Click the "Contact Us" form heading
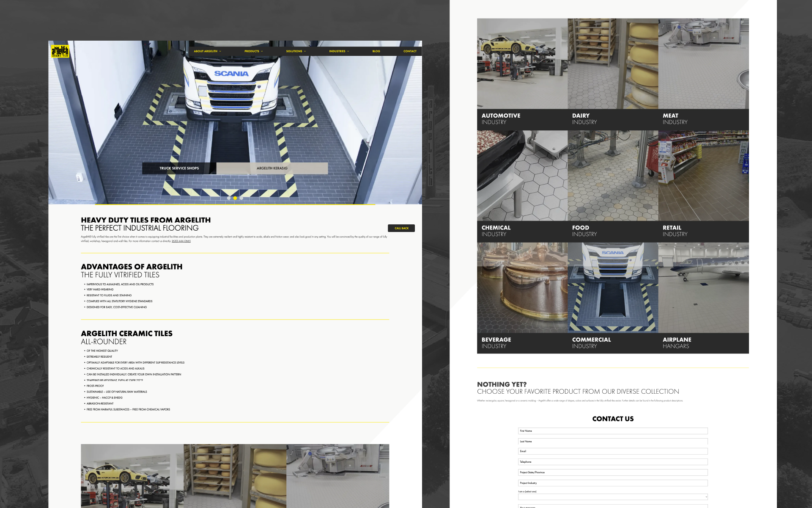 (x=613, y=419)
